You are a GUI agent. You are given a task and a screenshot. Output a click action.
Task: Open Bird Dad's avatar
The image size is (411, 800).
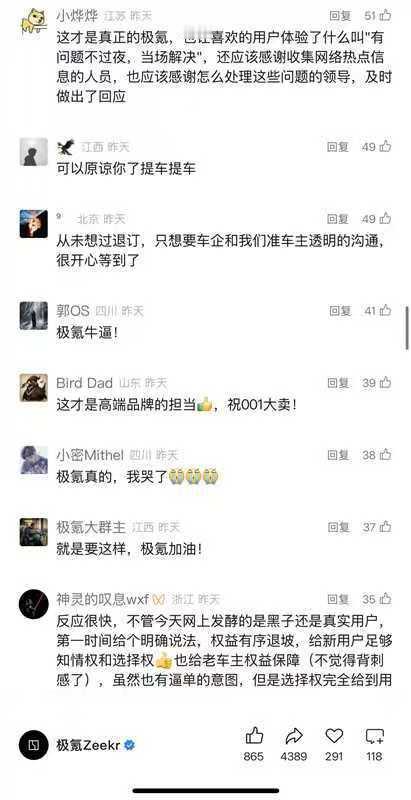34,388
